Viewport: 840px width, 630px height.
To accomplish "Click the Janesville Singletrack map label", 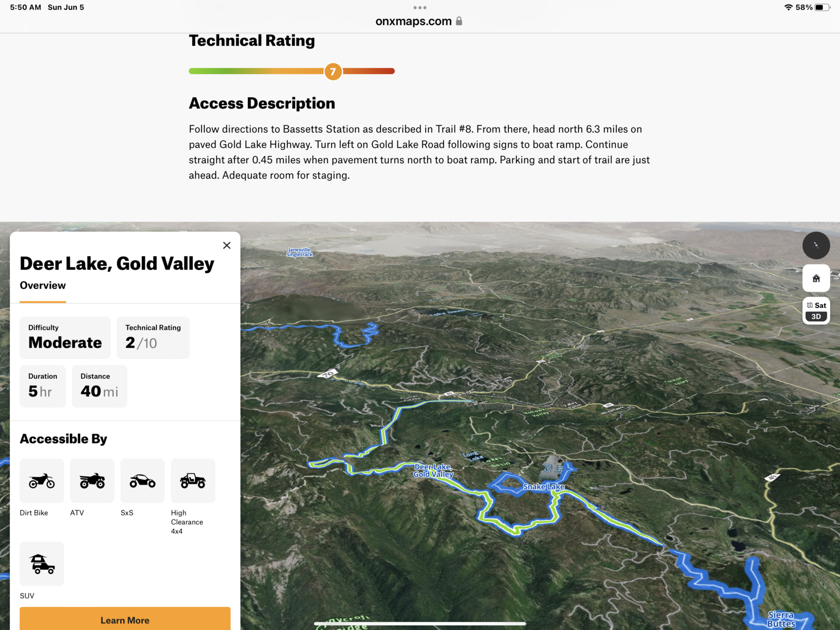I will click(x=299, y=253).
